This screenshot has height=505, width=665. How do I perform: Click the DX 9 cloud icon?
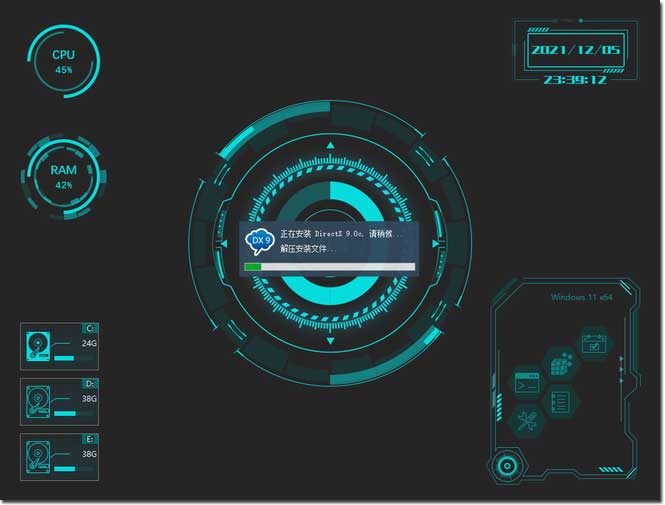coord(259,243)
